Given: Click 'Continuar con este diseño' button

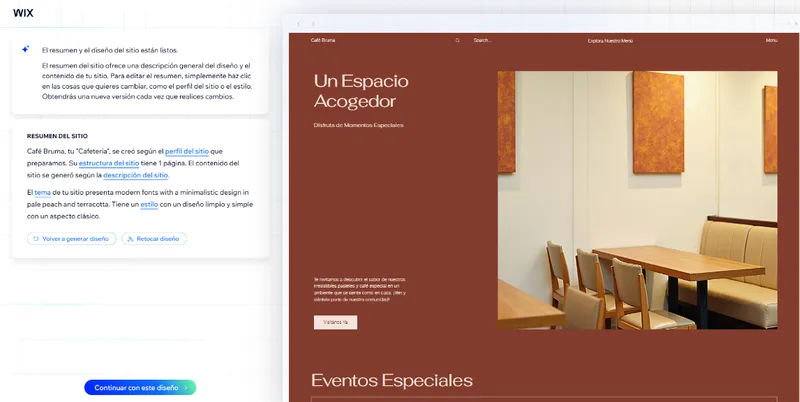Looking at the screenshot, I should [140, 388].
